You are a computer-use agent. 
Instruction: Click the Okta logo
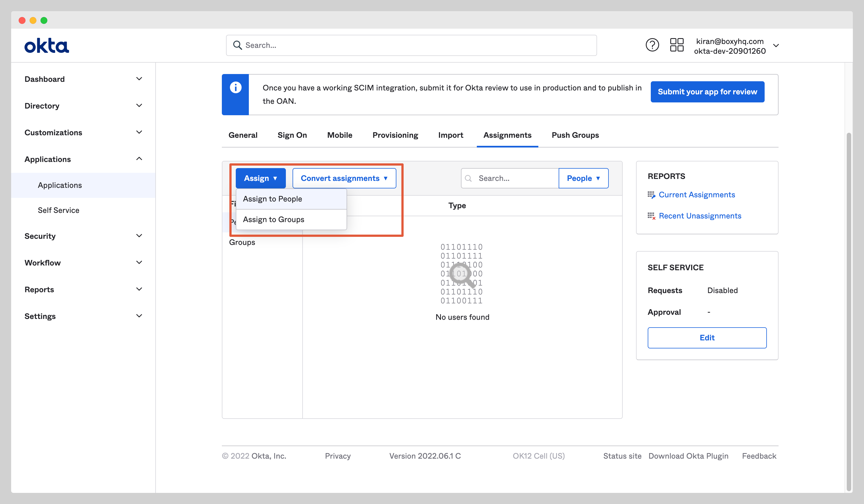(x=47, y=45)
